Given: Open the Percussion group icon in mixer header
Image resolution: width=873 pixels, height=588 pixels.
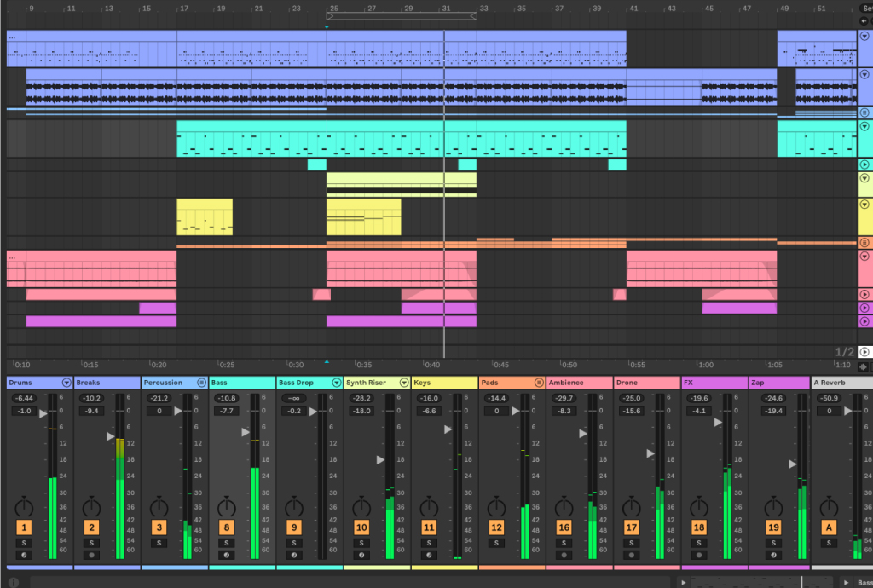Looking at the screenshot, I should 202,383.
